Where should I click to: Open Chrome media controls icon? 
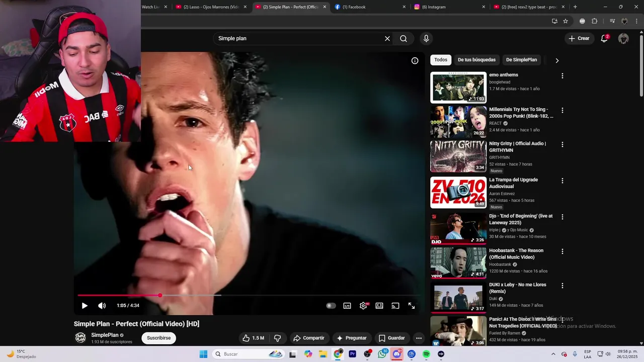612,21
